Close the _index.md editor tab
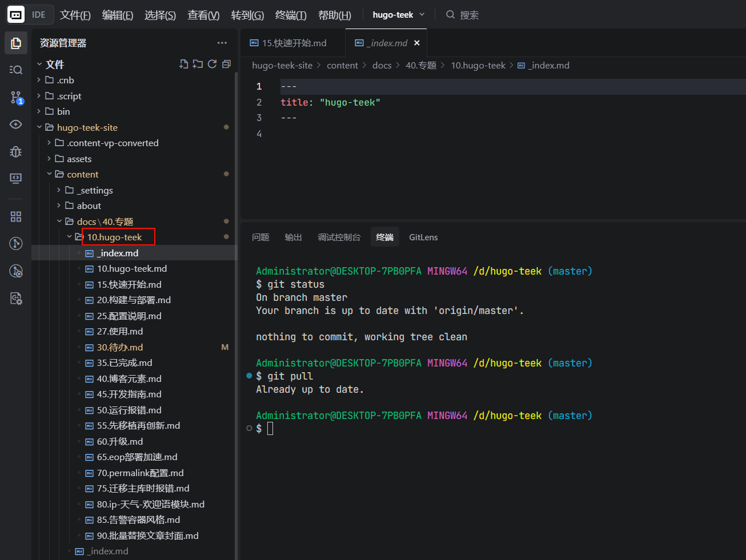Screen dimensions: 746x560 416,43
